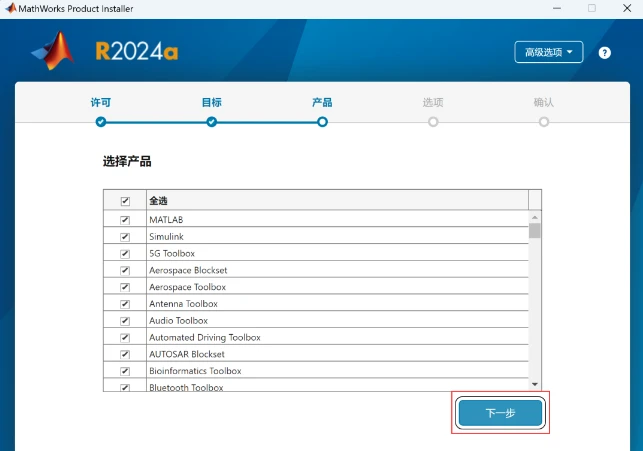Toggle the Antenna Toolbox checkbox

(125, 304)
